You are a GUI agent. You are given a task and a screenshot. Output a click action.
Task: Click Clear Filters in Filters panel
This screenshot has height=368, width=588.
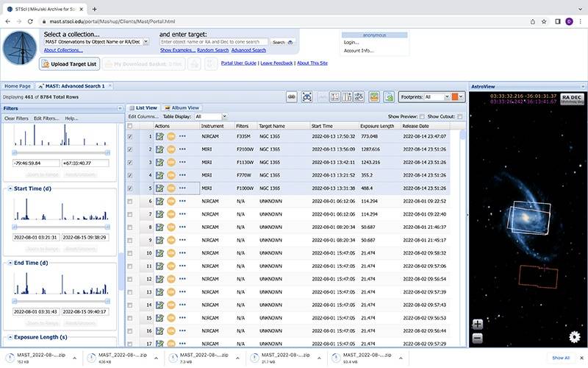[16, 118]
